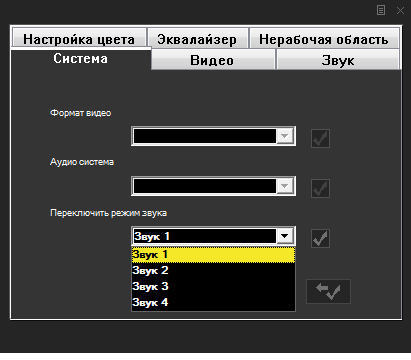
Task: Expand the Формат видео dropdown arrow
Action: coord(285,136)
